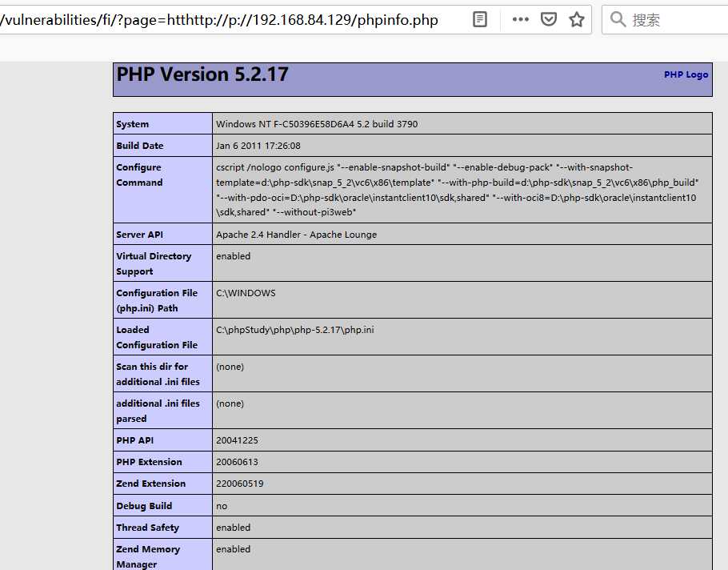
Task: Open page actions three-dot menu
Action: (521, 19)
